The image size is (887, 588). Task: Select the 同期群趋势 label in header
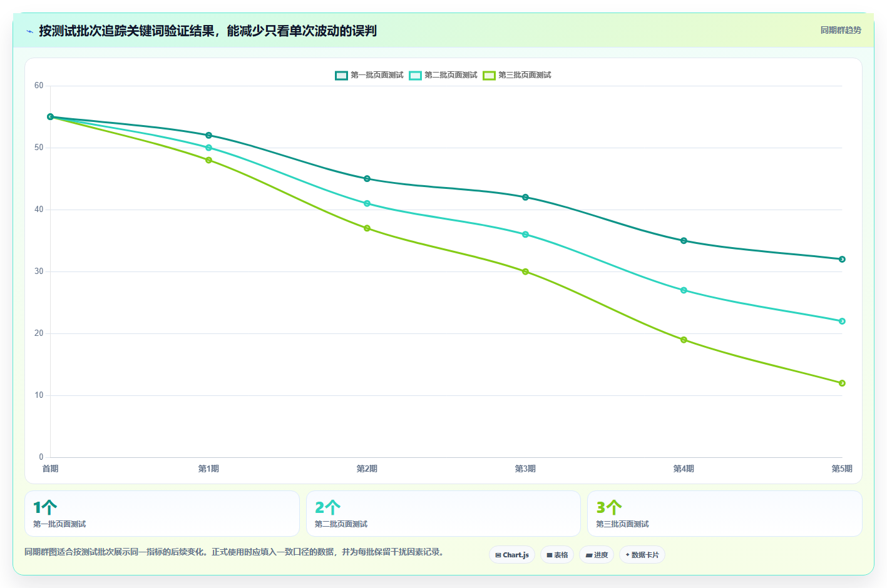click(841, 30)
